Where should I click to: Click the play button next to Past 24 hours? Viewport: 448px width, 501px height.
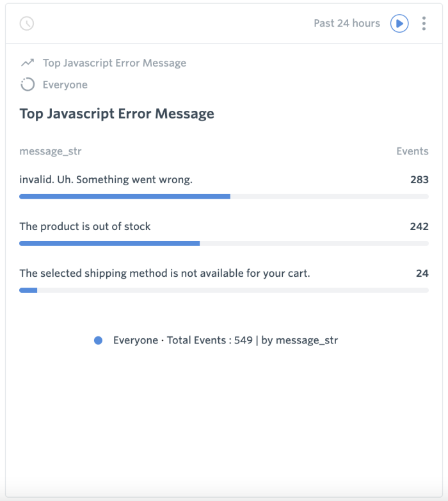399,23
